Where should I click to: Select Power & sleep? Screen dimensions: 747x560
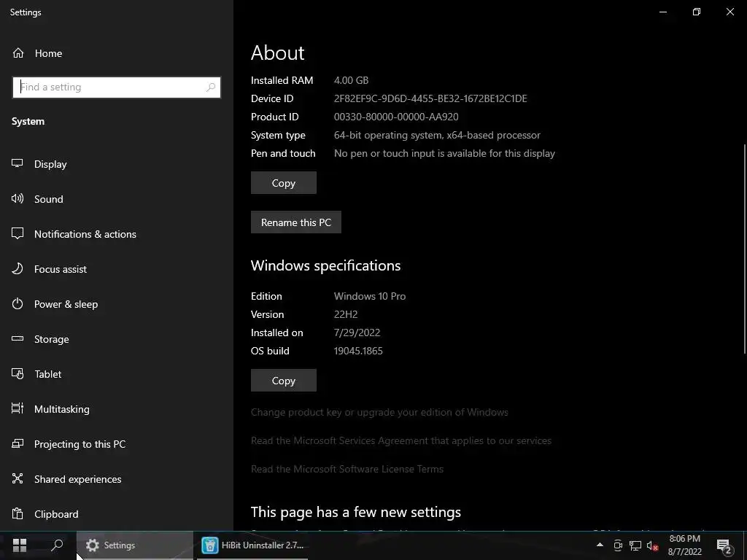tap(66, 304)
